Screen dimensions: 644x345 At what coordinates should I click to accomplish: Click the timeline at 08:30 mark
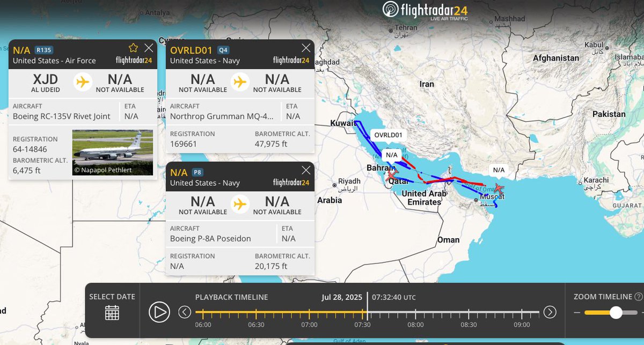(469, 312)
